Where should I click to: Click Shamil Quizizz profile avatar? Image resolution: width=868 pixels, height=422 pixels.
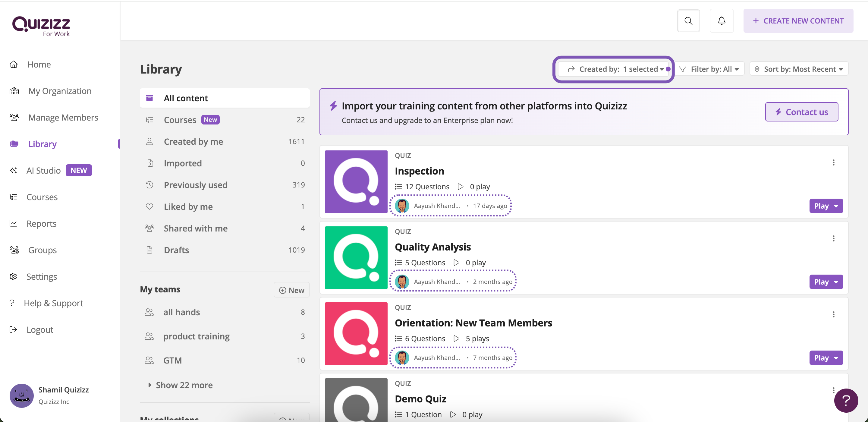[x=22, y=395]
